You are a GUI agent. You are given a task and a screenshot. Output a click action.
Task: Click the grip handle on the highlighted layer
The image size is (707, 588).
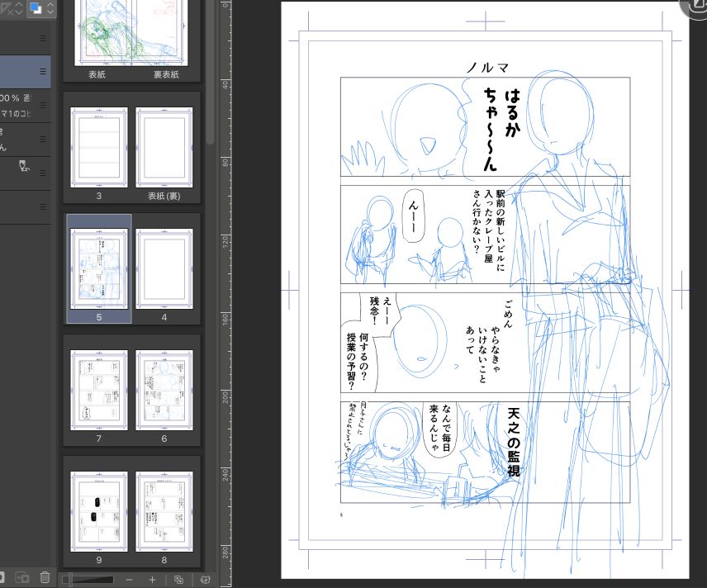tap(43, 72)
